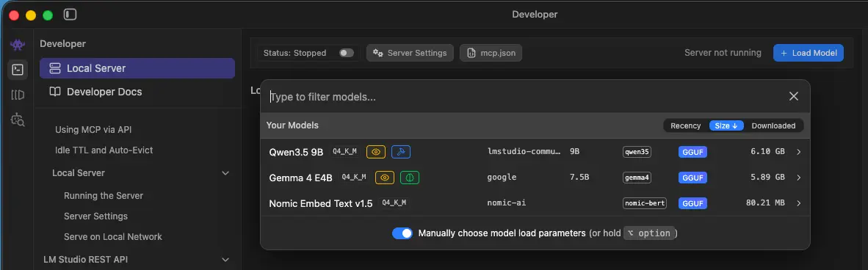This screenshot has width=868, height=270.
Task: Click the lmstudio-commu… publisher text
Action: pyautogui.click(x=524, y=152)
